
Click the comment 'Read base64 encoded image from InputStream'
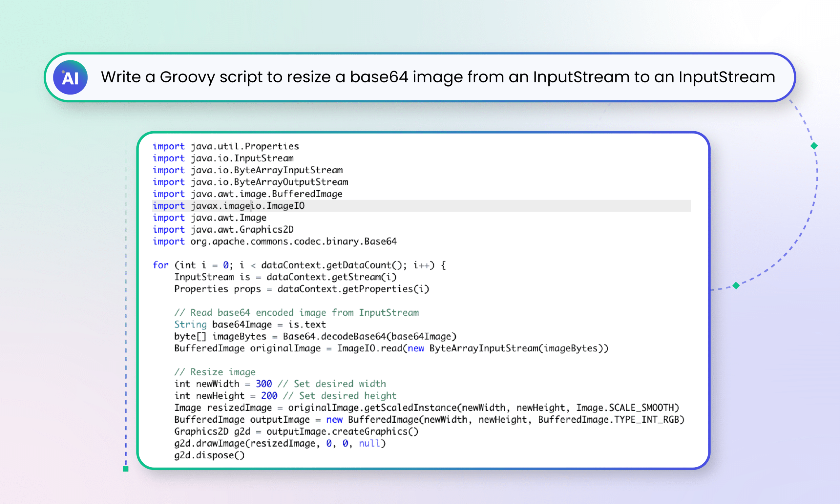tap(296, 313)
